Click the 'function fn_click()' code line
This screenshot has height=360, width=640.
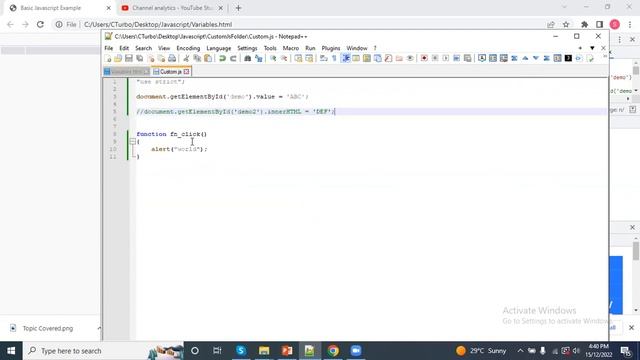171,134
